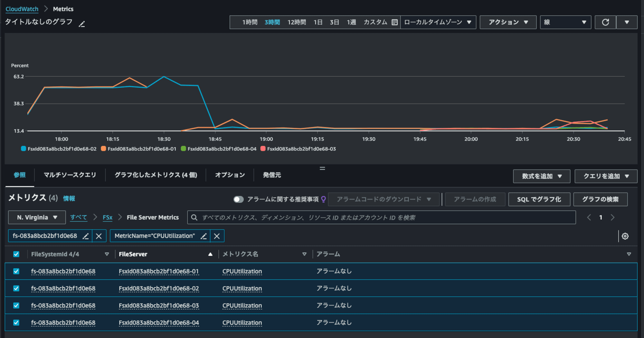This screenshot has width=644, height=338.
Task: Switch to the オプション tab
Action: coord(230,175)
